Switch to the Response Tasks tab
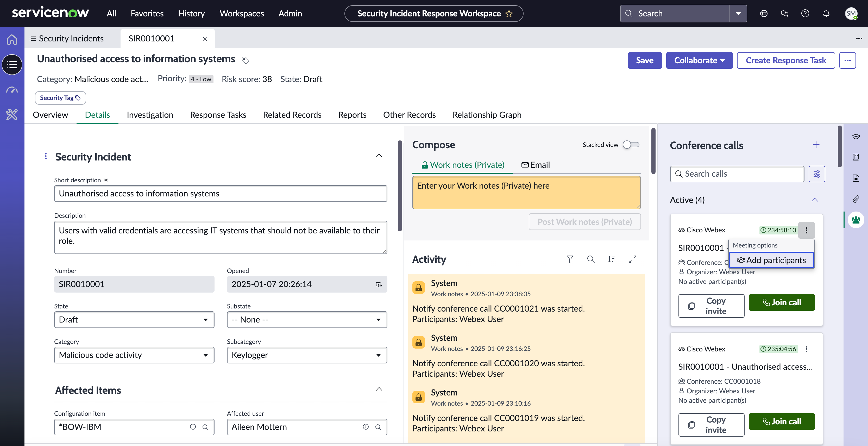This screenshot has width=868, height=446. (218, 115)
